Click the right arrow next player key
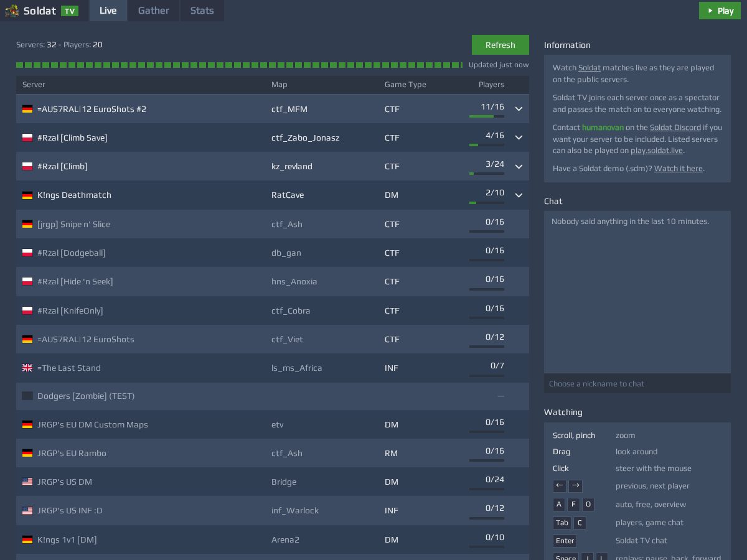The width and height of the screenshot is (747, 560). [576, 486]
